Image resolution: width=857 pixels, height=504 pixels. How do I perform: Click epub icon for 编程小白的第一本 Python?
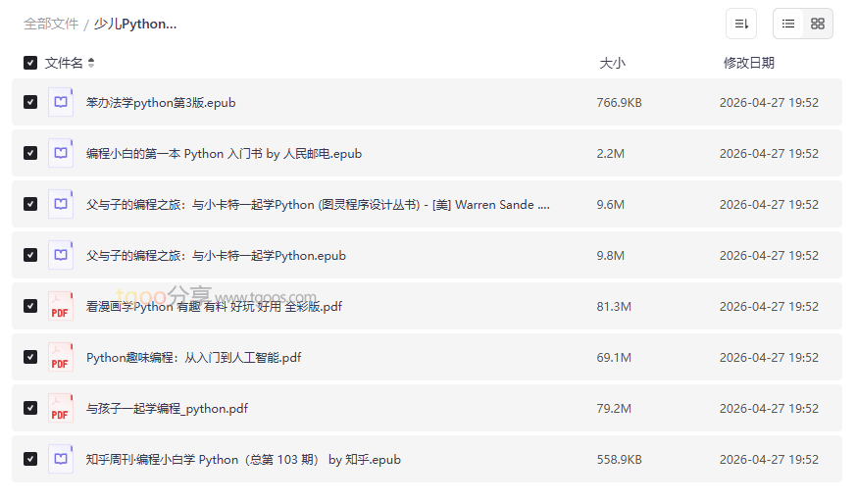click(61, 153)
